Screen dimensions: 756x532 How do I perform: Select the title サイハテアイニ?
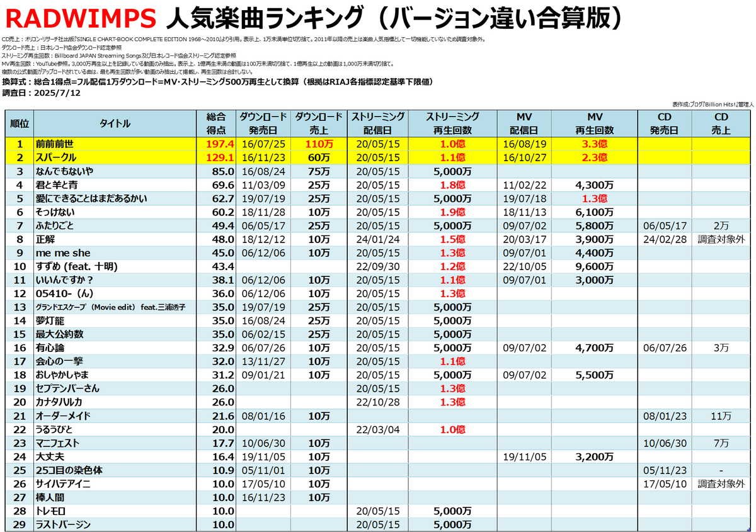(64, 484)
